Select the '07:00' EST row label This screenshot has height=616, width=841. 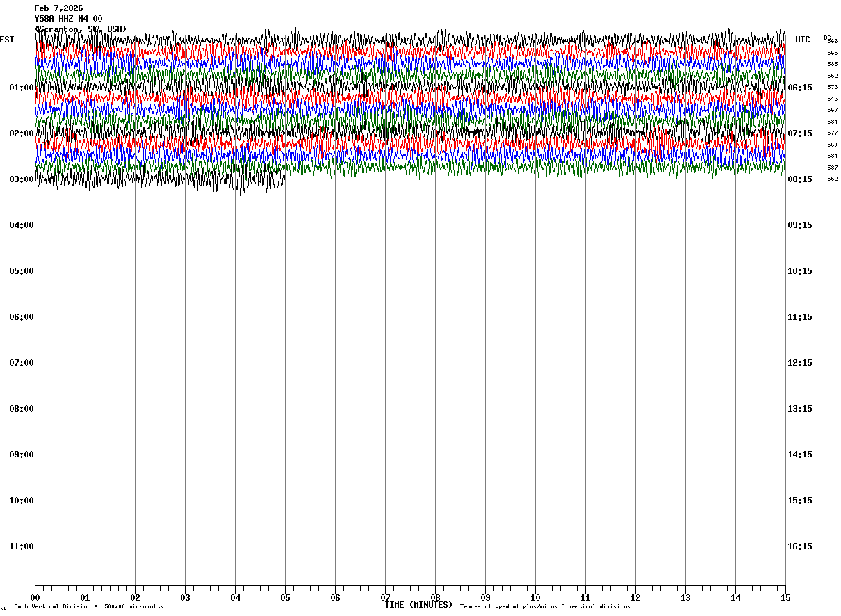click(22, 363)
